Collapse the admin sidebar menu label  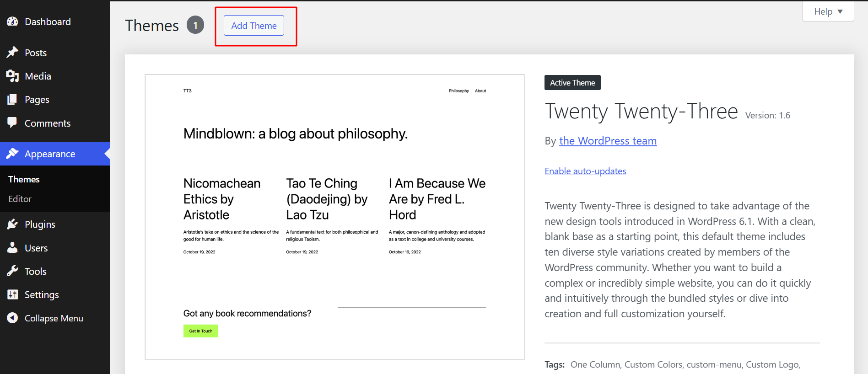click(x=54, y=318)
